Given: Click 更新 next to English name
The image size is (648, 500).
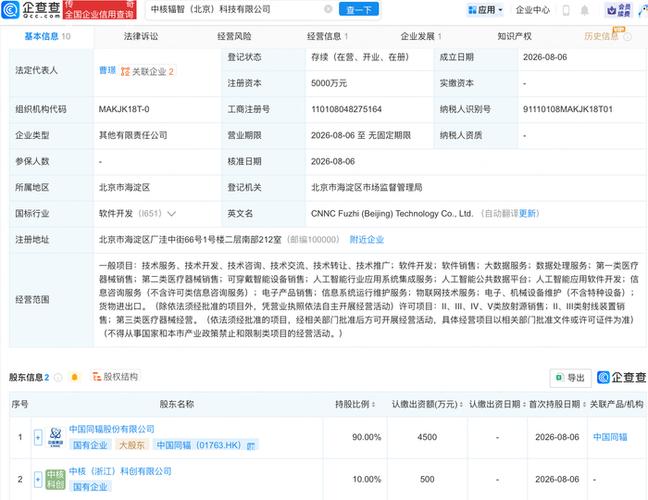Looking at the screenshot, I should pos(528,214).
